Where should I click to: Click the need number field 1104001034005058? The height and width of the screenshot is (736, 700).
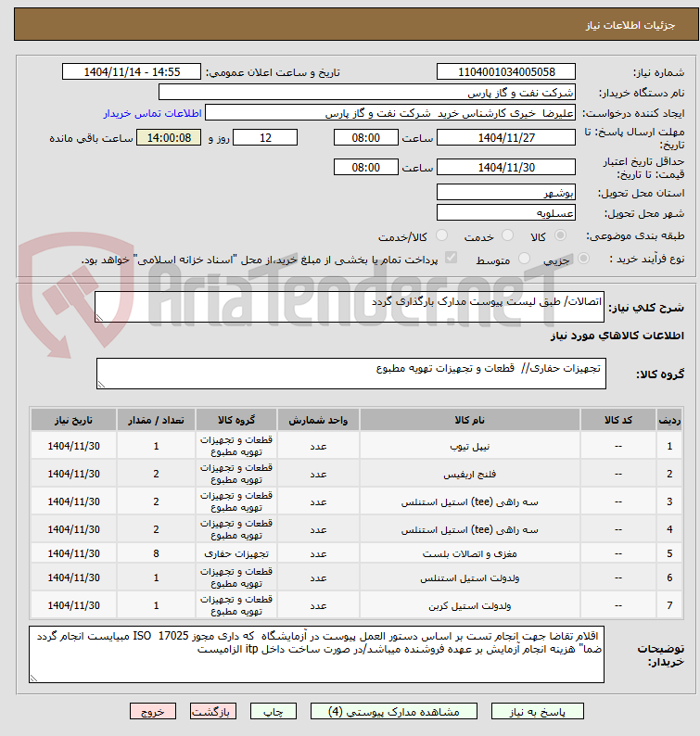[506, 71]
